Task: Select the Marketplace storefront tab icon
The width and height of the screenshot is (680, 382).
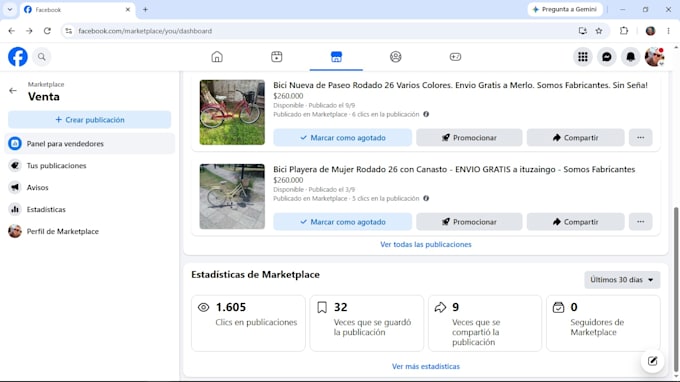Action: click(336, 57)
